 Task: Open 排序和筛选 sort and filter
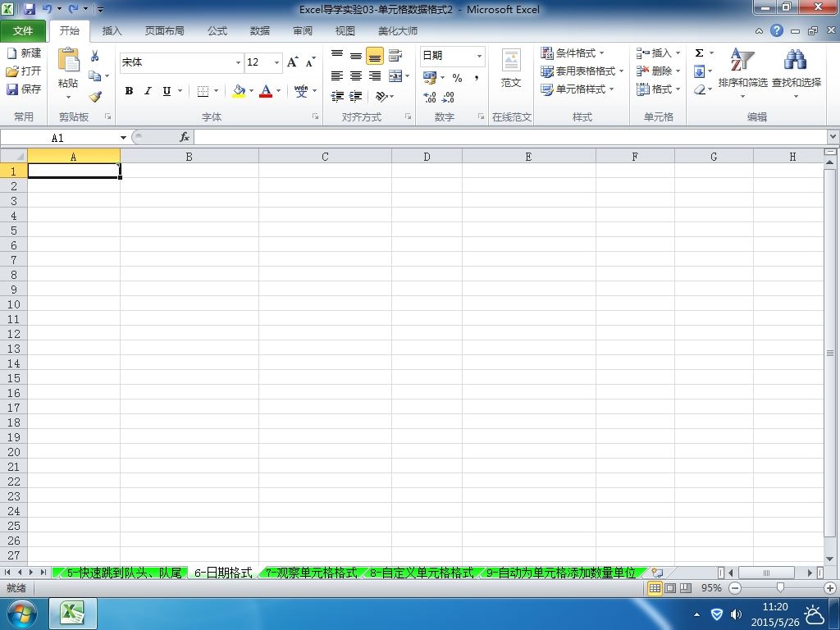click(x=742, y=73)
